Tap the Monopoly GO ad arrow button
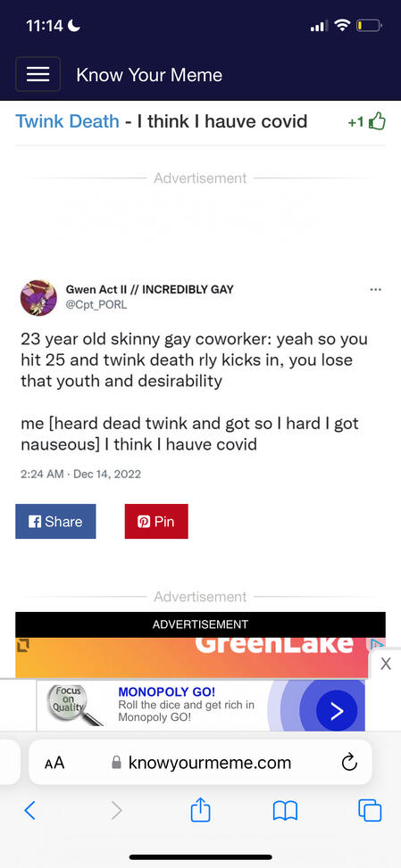Screen dimensions: 401x868 click(336, 711)
